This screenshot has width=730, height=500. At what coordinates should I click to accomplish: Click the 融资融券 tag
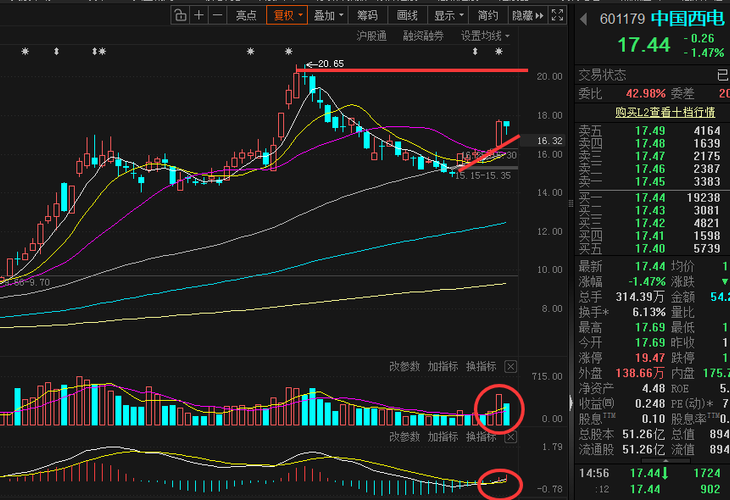coord(423,36)
